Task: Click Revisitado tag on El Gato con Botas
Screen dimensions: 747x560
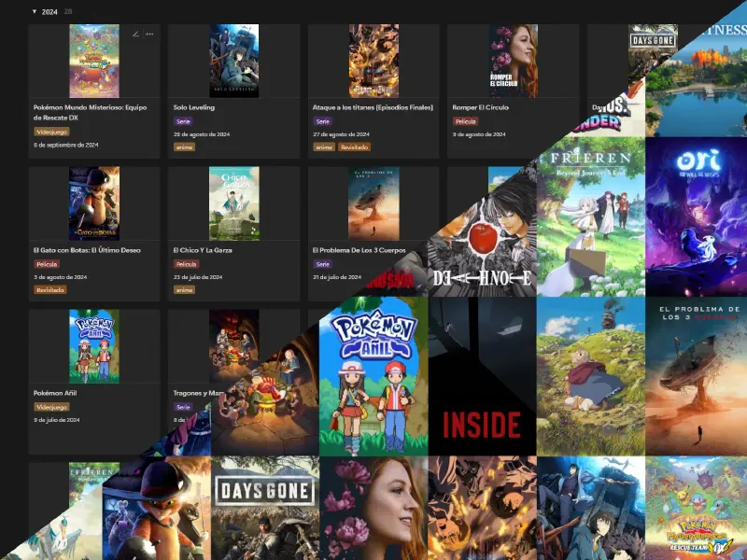Action: (50, 289)
